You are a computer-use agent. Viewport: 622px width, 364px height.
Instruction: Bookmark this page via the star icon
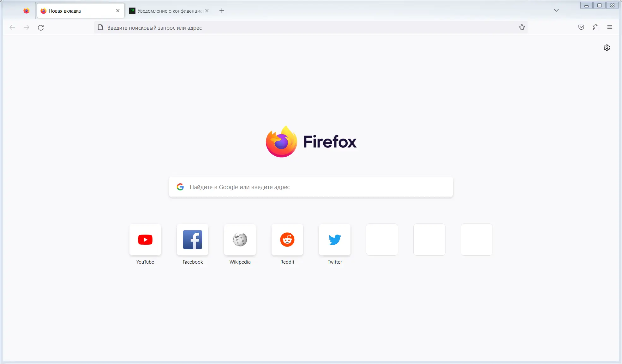pyautogui.click(x=522, y=27)
